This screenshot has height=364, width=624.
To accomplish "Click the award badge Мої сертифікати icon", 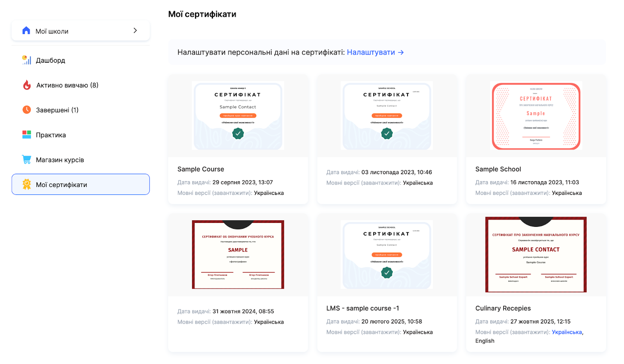I will [27, 184].
